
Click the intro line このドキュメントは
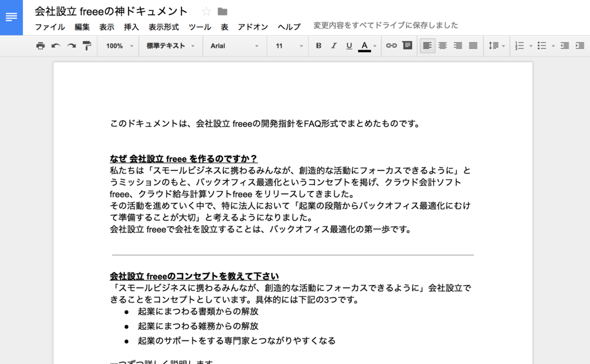coord(265,123)
